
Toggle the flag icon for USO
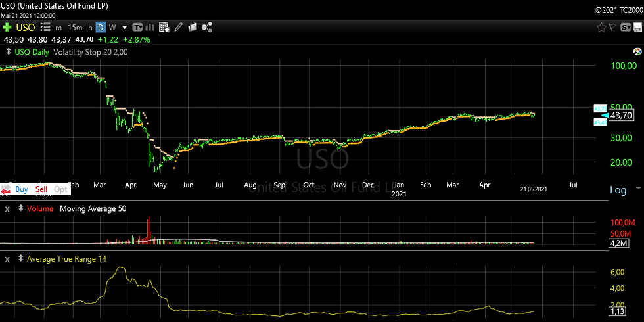[x=612, y=28]
